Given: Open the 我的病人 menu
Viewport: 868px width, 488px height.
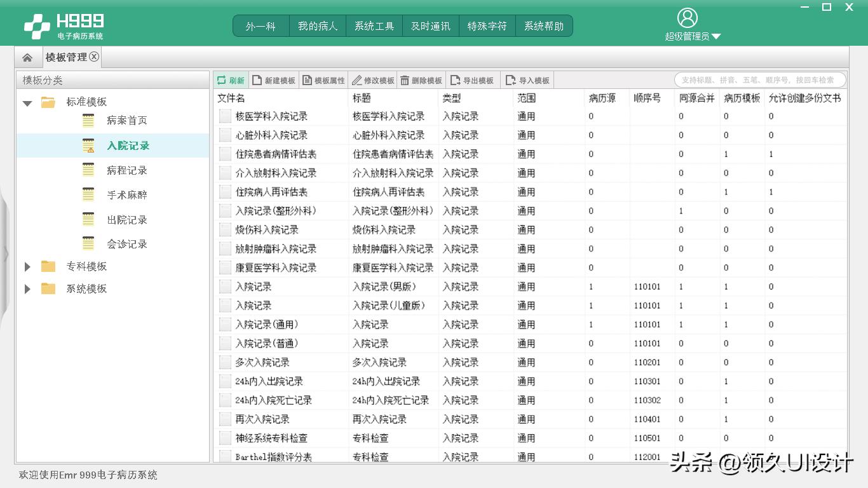Looking at the screenshot, I should 318,26.
